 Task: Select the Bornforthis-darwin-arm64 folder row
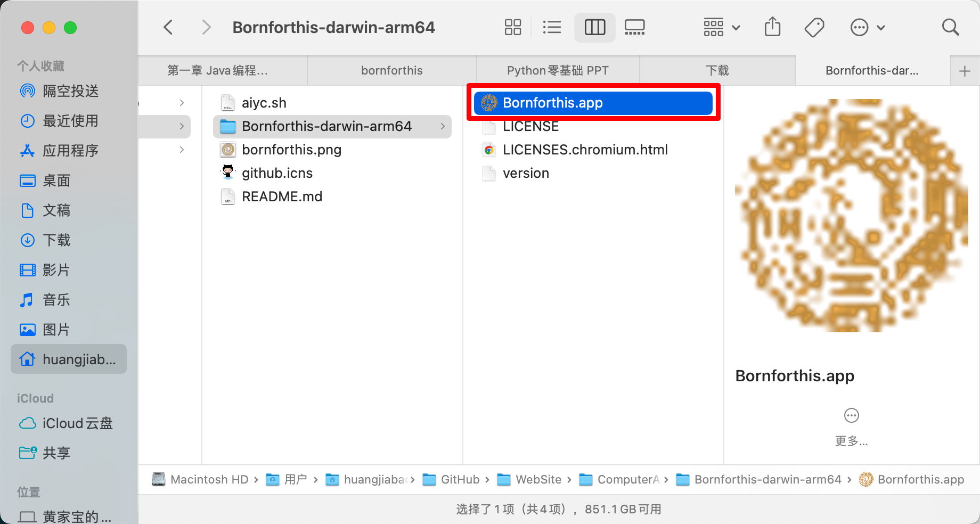pos(332,126)
